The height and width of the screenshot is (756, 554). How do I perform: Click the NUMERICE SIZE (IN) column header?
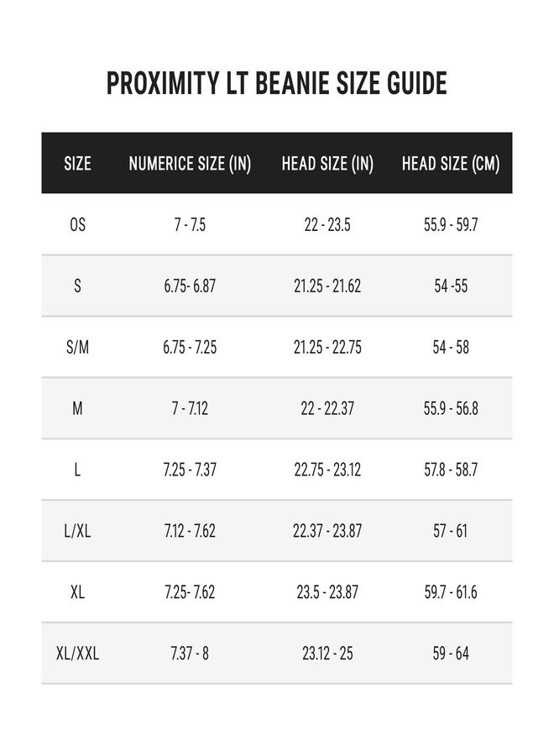tap(190, 164)
